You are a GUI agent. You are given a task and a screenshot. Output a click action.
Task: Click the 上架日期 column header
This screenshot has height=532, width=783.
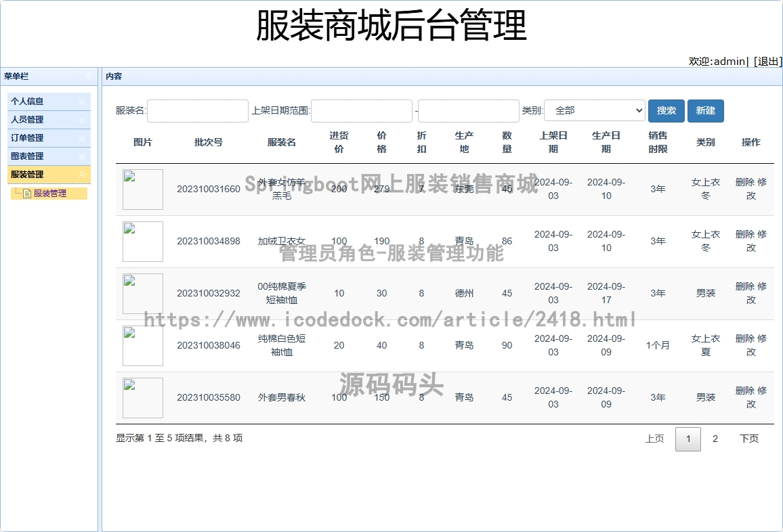click(553, 142)
